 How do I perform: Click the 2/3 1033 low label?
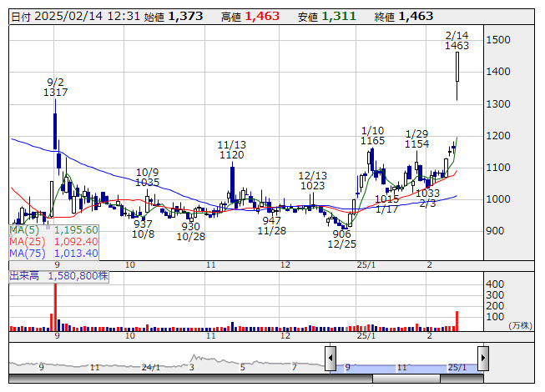(x=428, y=198)
